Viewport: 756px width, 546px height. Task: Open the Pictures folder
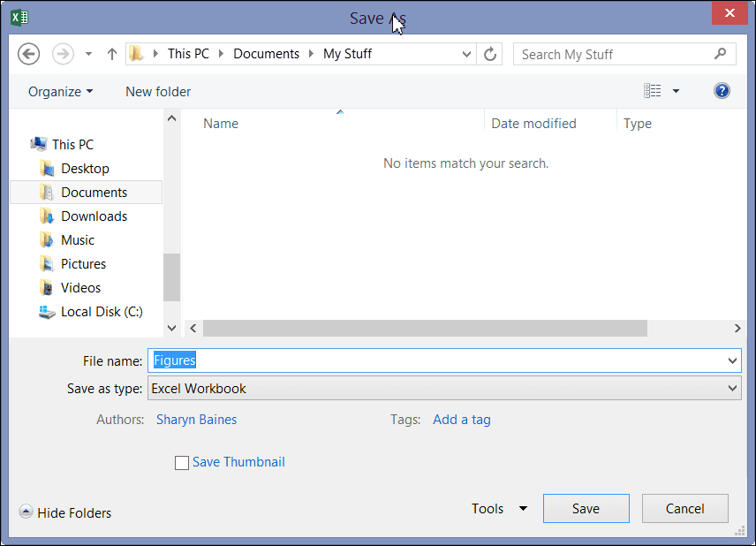coord(83,263)
